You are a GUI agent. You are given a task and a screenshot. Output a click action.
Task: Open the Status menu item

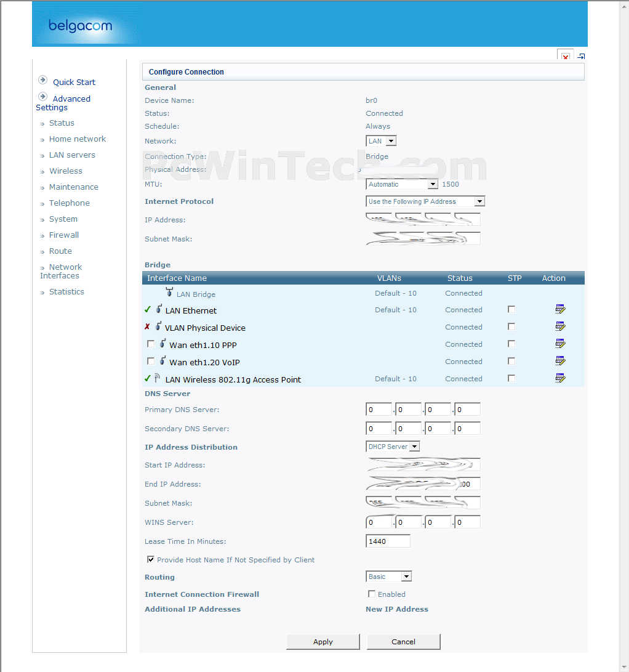coord(62,123)
